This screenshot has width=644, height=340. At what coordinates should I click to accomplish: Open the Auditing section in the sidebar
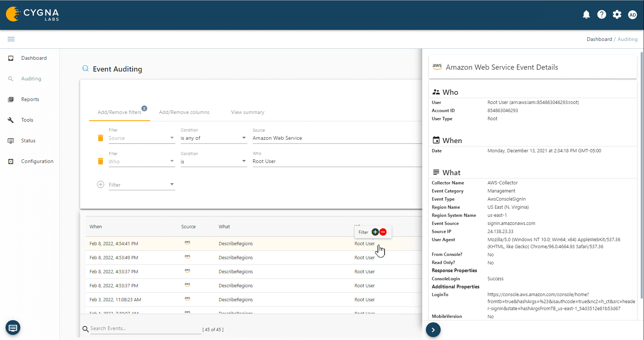click(31, 79)
